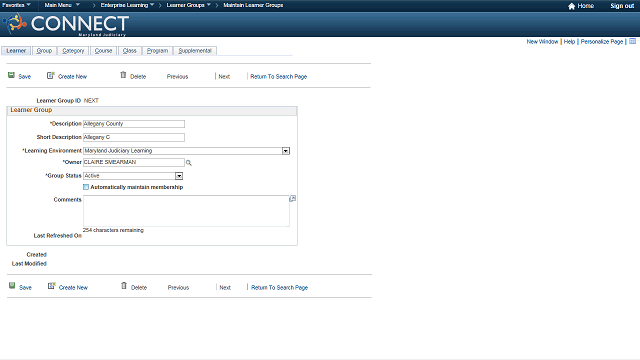Expand Enterprise Learning breadcrumb menu

[127, 5]
